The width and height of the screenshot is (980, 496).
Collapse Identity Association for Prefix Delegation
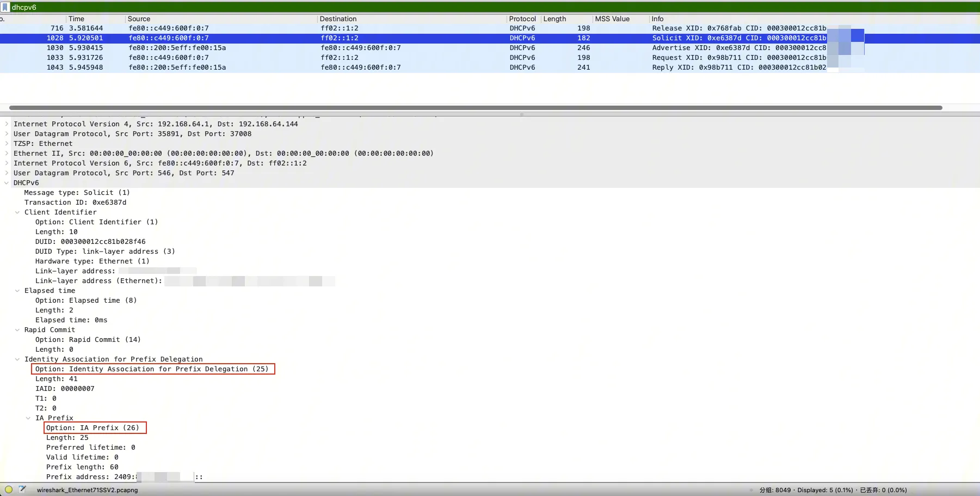pos(17,359)
